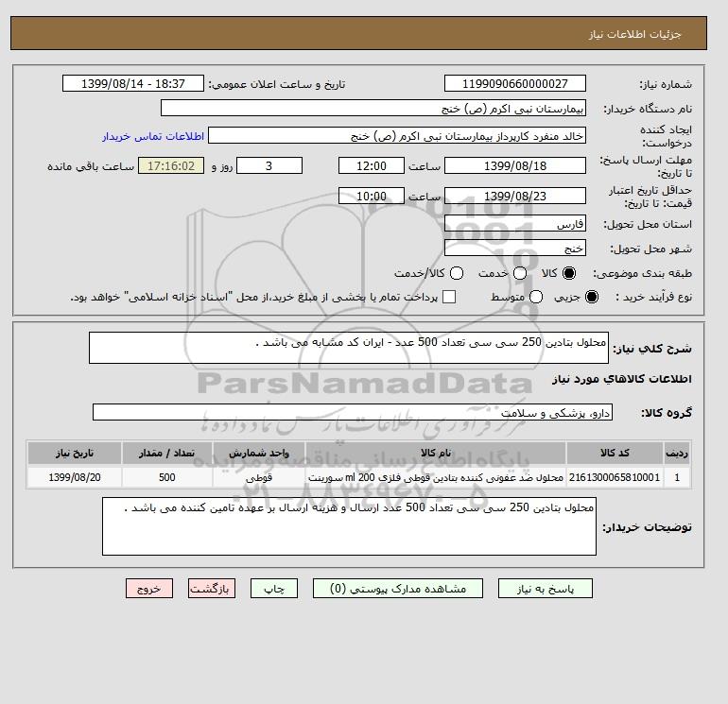Click the buyer organization name field
This screenshot has width=728, height=704.
click(373, 108)
